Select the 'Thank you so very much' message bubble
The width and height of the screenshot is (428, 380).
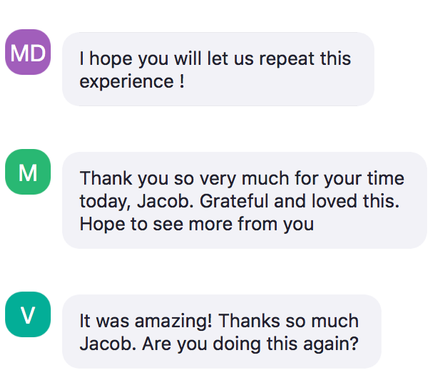click(245, 200)
